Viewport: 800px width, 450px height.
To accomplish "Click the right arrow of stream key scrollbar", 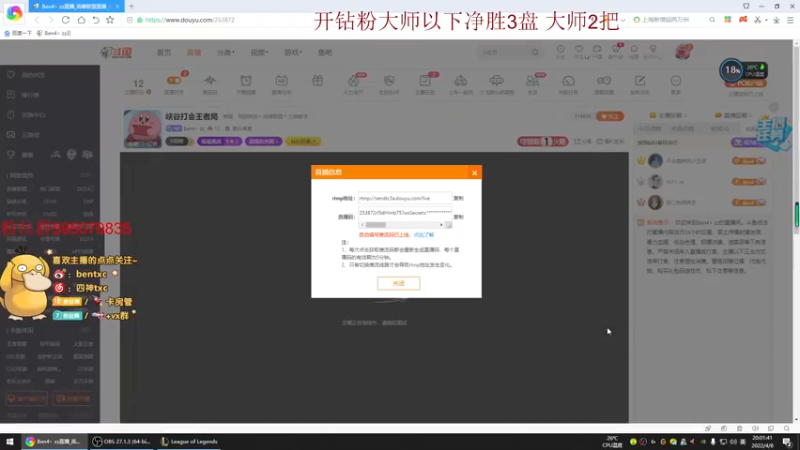I will point(441,225).
